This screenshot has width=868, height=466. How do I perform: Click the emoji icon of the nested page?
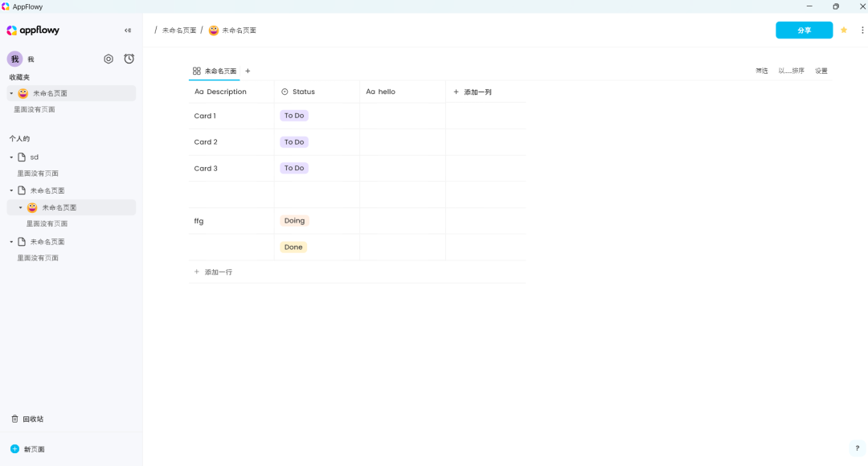[32, 207]
